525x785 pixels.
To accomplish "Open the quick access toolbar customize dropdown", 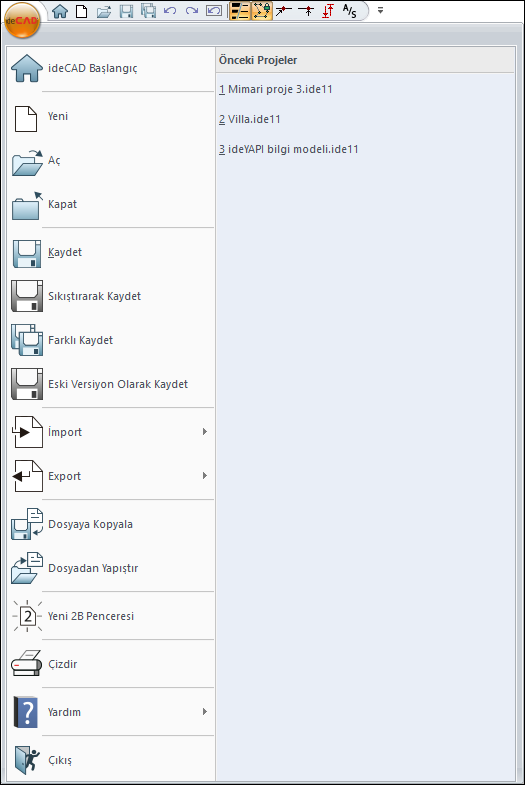I will [x=380, y=10].
